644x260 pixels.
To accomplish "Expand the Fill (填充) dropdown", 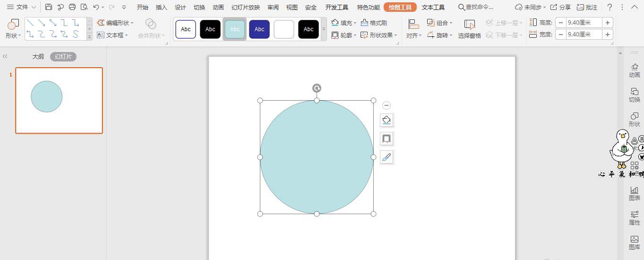I will coord(355,23).
